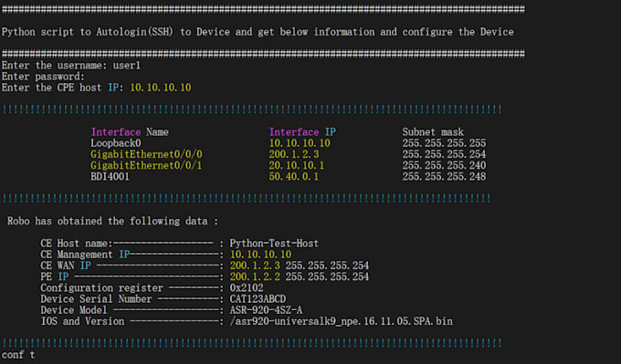621x364 pixels.
Task: Select the 'GigabitEthernet0/0/1' interface name
Action: (146, 165)
